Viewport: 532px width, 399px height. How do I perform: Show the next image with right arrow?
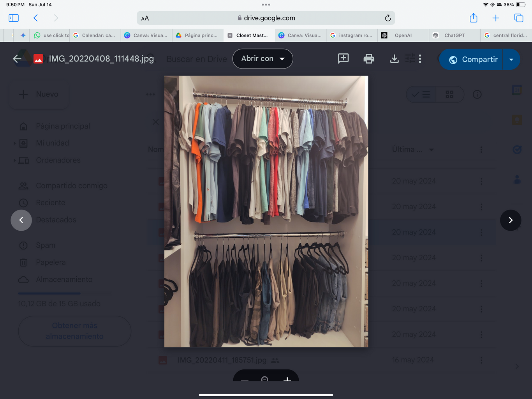coord(510,220)
